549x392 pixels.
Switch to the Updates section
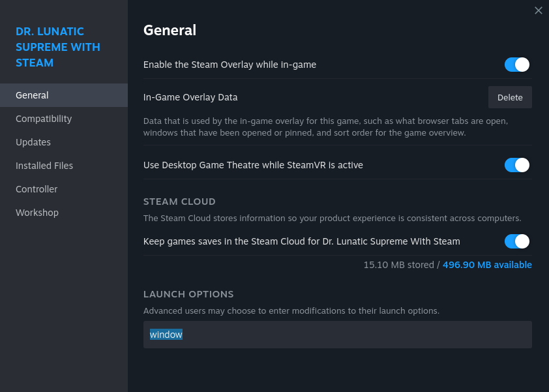[x=33, y=142]
